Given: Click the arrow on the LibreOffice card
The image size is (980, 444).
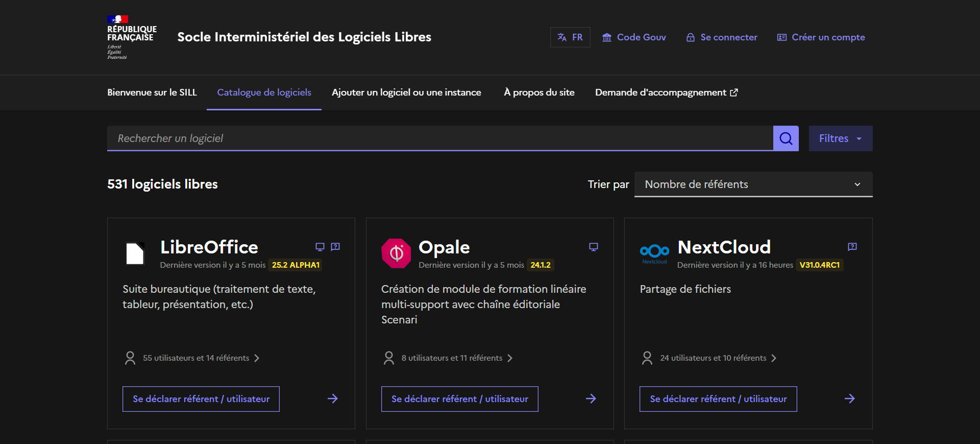Looking at the screenshot, I should (x=333, y=399).
